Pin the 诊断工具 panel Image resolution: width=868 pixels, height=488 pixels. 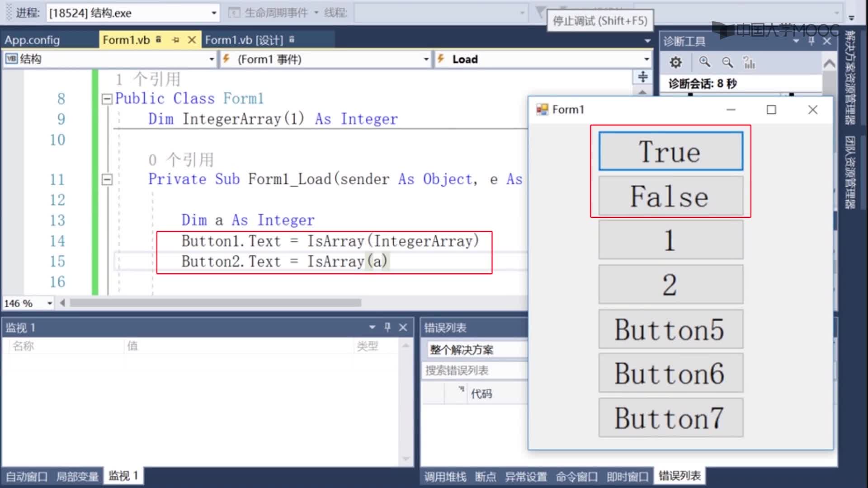click(x=811, y=41)
